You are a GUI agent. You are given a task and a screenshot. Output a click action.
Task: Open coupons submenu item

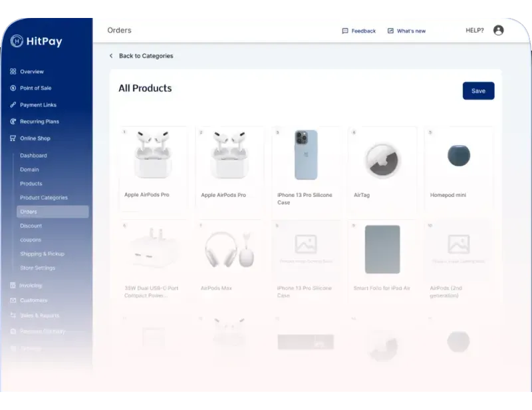[x=31, y=240]
